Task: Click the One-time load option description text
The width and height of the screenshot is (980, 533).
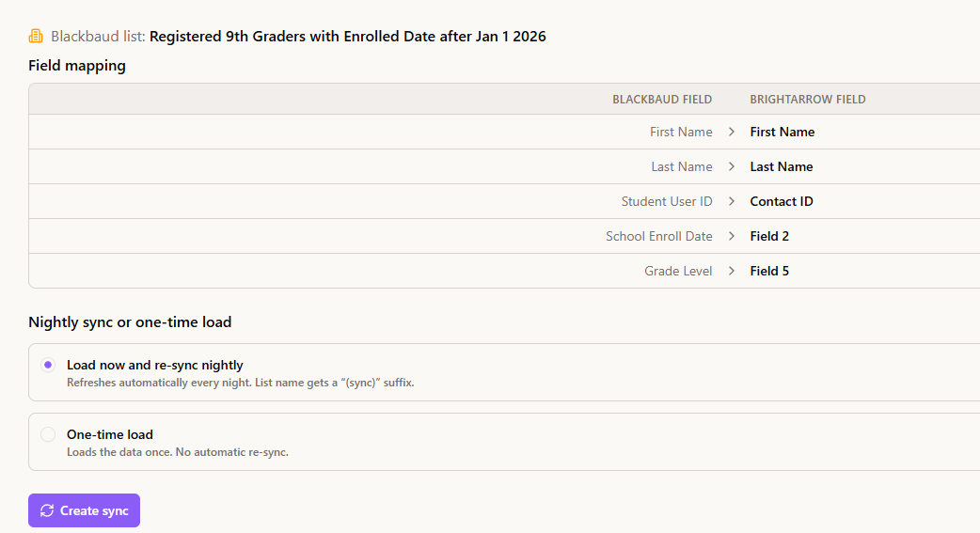Action: 178,452
